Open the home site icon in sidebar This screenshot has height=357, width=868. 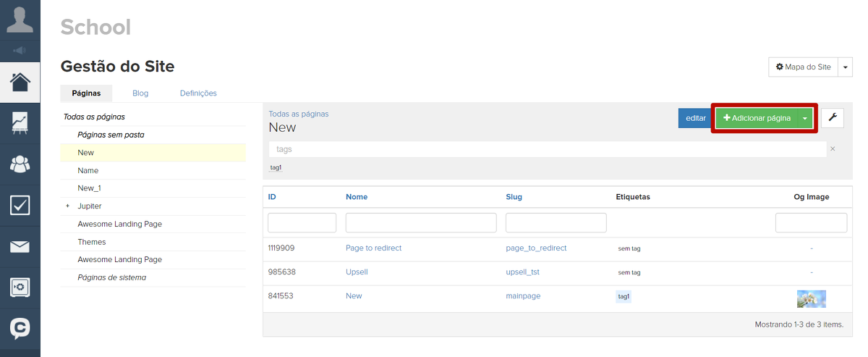point(20,82)
